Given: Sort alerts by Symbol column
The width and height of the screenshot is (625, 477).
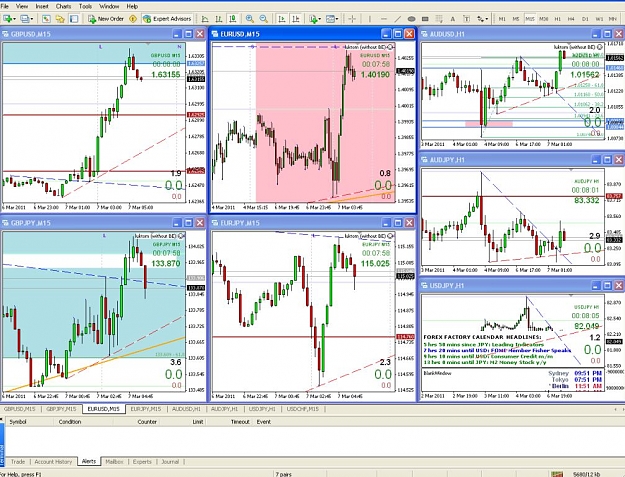Looking at the screenshot, I should (x=18, y=422).
